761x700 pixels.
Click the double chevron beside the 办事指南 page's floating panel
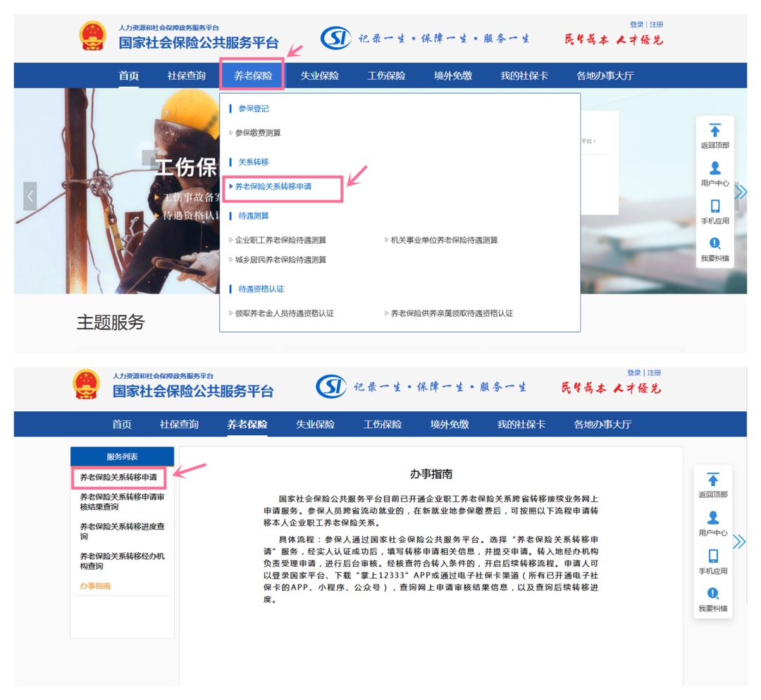point(739,542)
